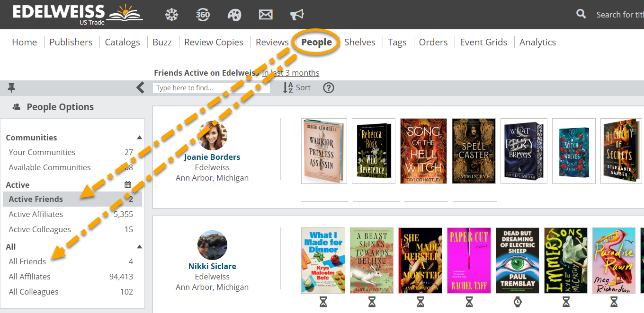Click the calendar icon beside Active
Screen dimensions: 644x313
pos(128,184)
